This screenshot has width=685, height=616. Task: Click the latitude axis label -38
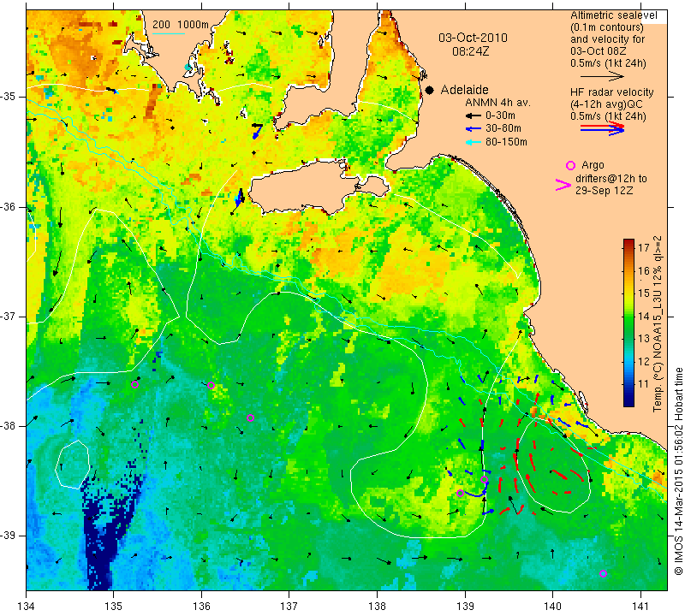[9, 426]
